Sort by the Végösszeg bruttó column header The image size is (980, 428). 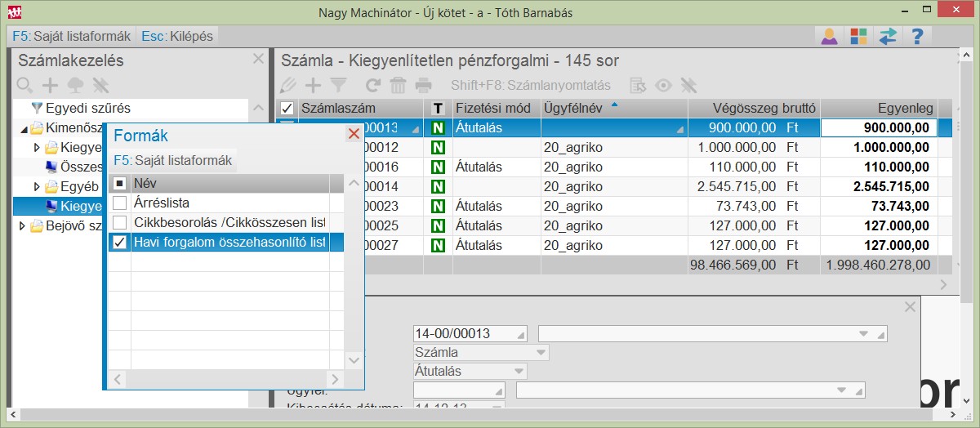753,108
